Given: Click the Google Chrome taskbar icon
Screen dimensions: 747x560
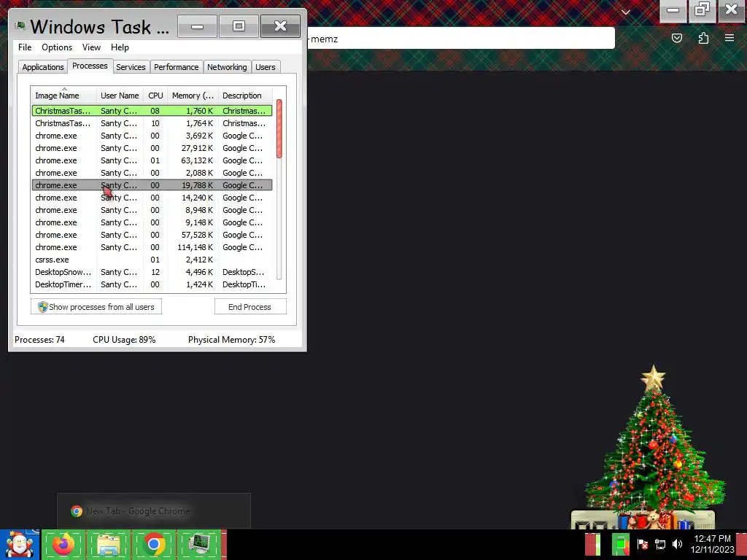Looking at the screenshot, I should tap(153, 545).
